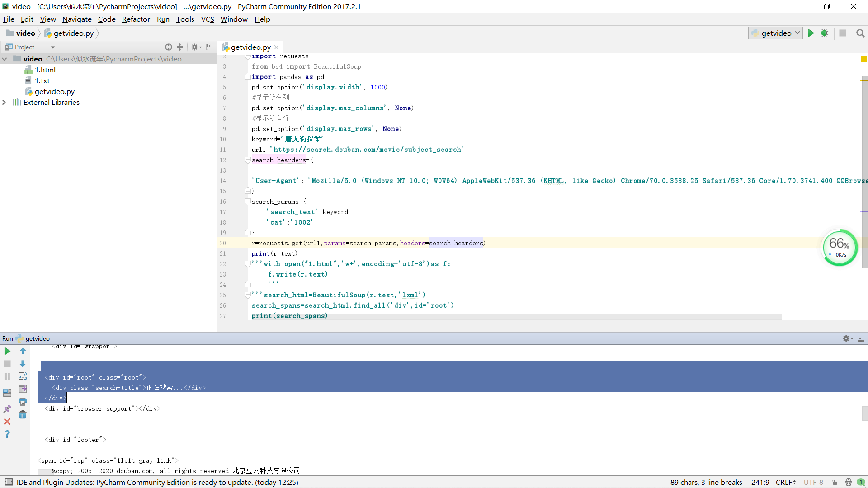The height and width of the screenshot is (488, 868).
Task: Open the Project view selector dropdown
Action: pos(53,47)
